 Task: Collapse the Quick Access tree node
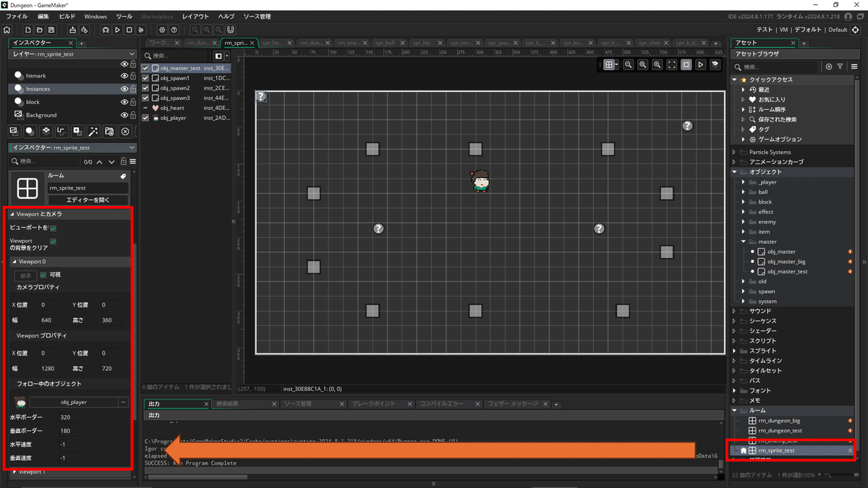[x=734, y=80]
